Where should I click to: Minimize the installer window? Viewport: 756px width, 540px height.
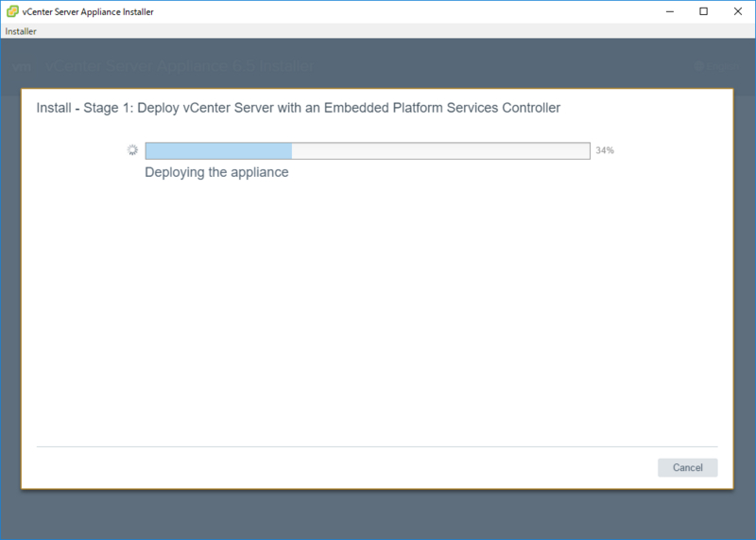(670, 11)
